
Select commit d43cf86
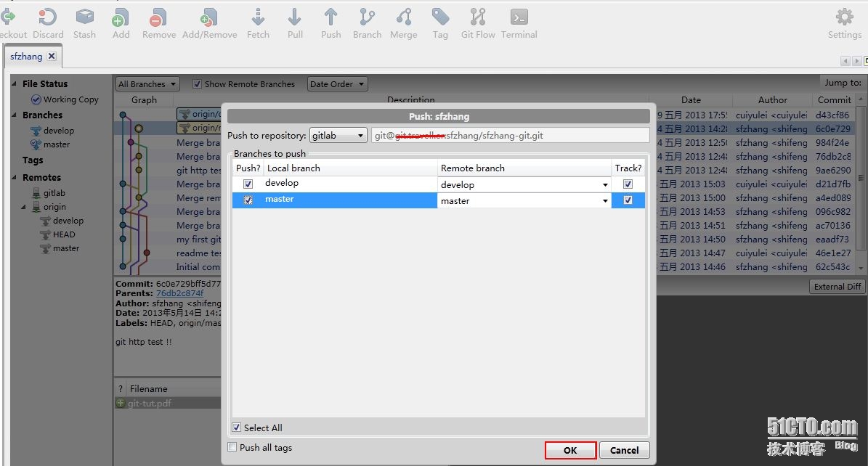(x=832, y=115)
